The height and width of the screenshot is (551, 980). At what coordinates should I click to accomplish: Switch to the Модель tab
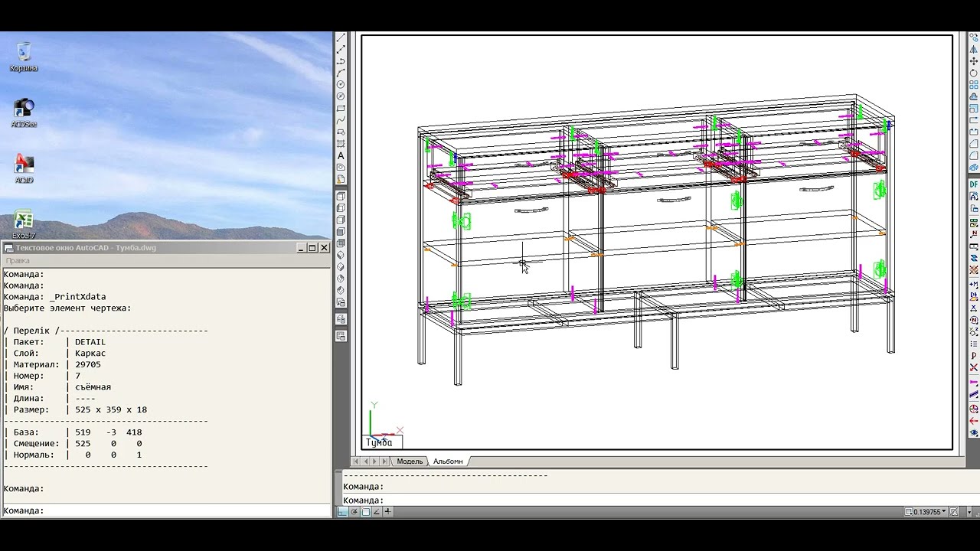click(410, 461)
